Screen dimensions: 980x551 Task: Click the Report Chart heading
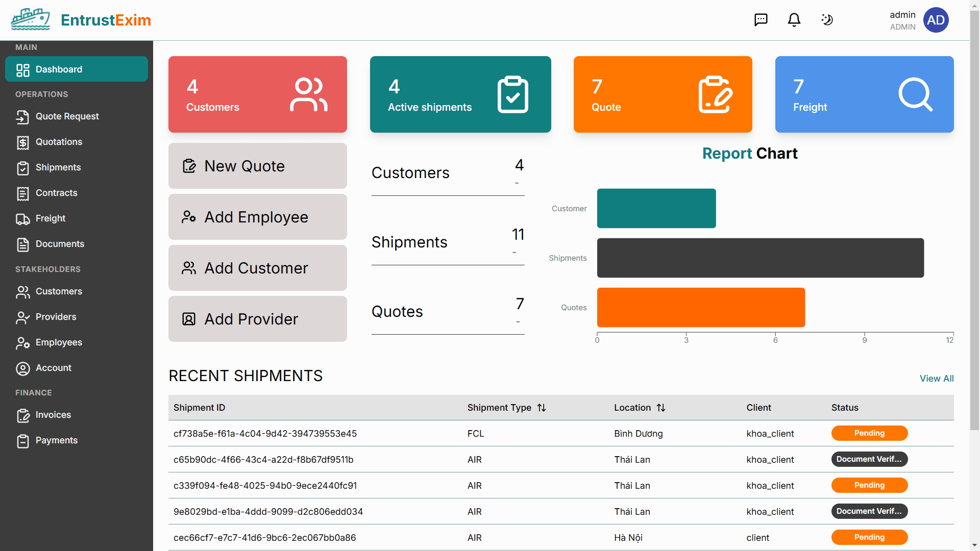coord(750,154)
